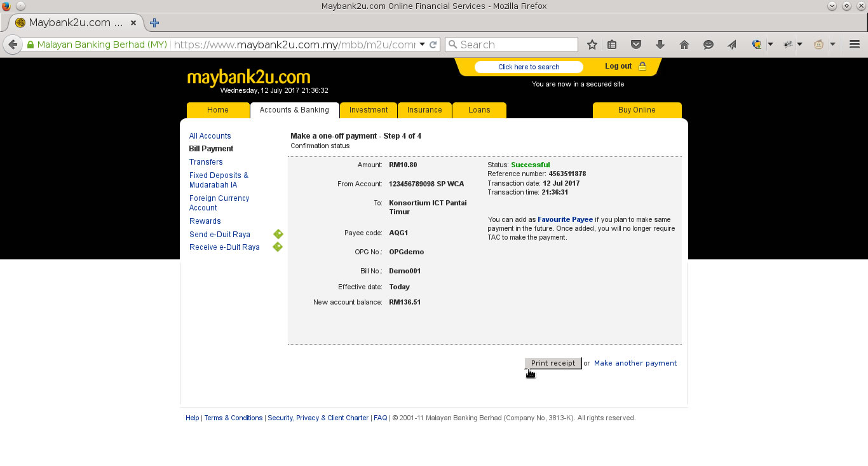Focus the browser Search box
The width and height of the screenshot is (868, 466).
coord(512,45)
